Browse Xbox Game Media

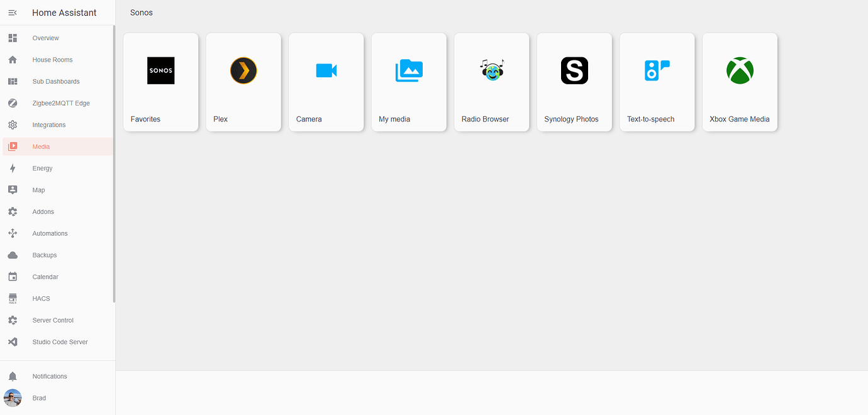tap(740, 82)
